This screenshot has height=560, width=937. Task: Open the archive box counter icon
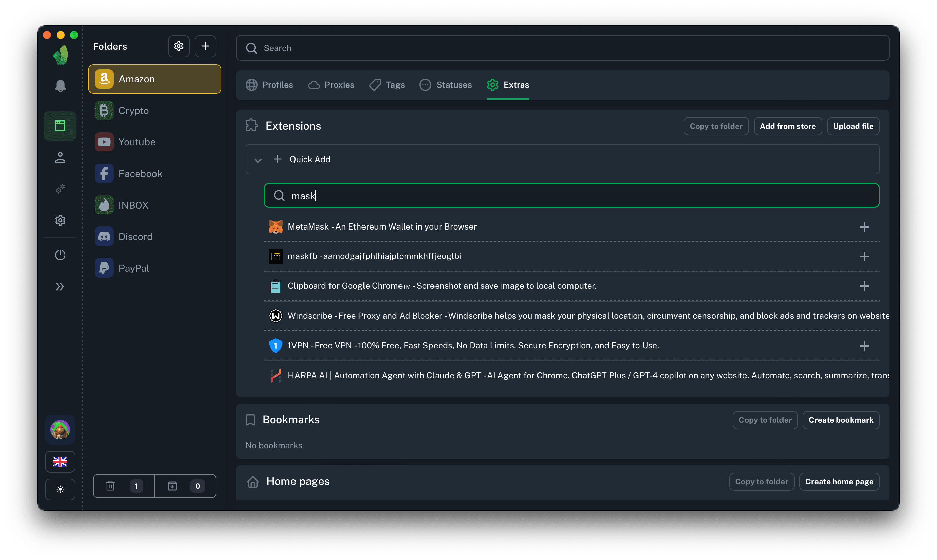click(x=172, y=486)
